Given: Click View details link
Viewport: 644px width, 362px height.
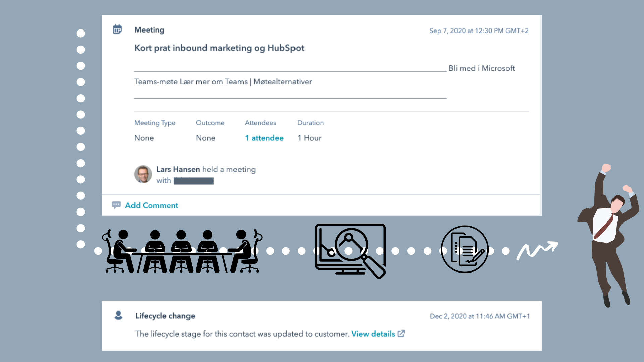Looking at the screenshot, I should click(373, 334).
